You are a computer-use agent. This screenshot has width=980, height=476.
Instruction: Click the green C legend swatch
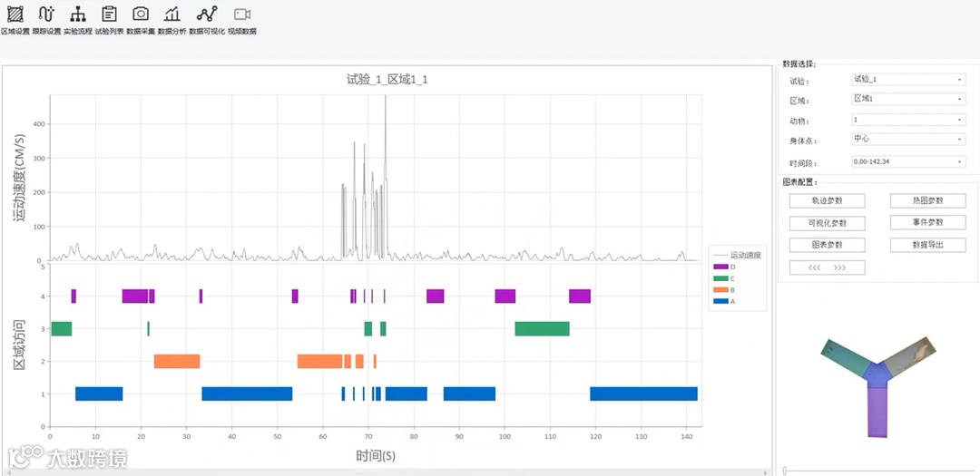[720, 278]
